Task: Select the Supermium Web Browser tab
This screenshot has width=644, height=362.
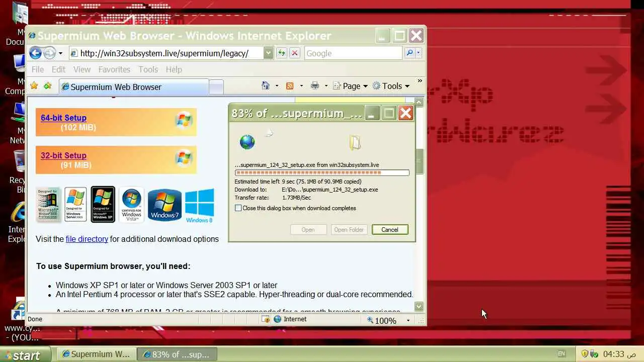Action: tap(133, 87)
